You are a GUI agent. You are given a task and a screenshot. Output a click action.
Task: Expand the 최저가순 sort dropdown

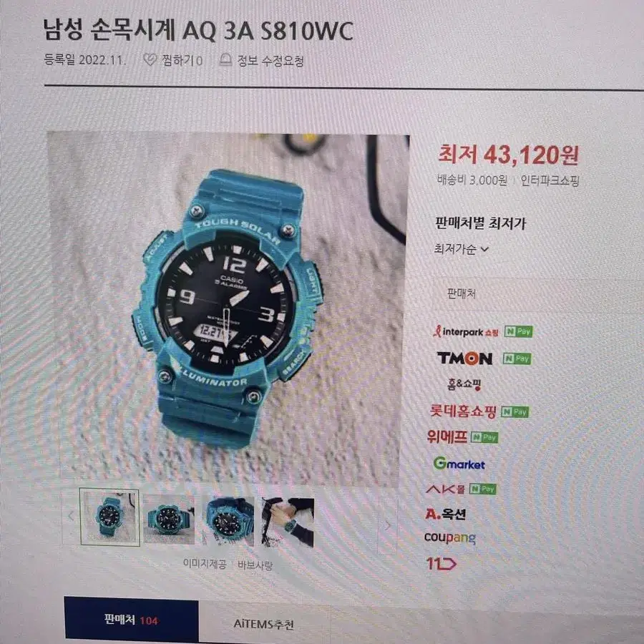[x=462, y=249]
